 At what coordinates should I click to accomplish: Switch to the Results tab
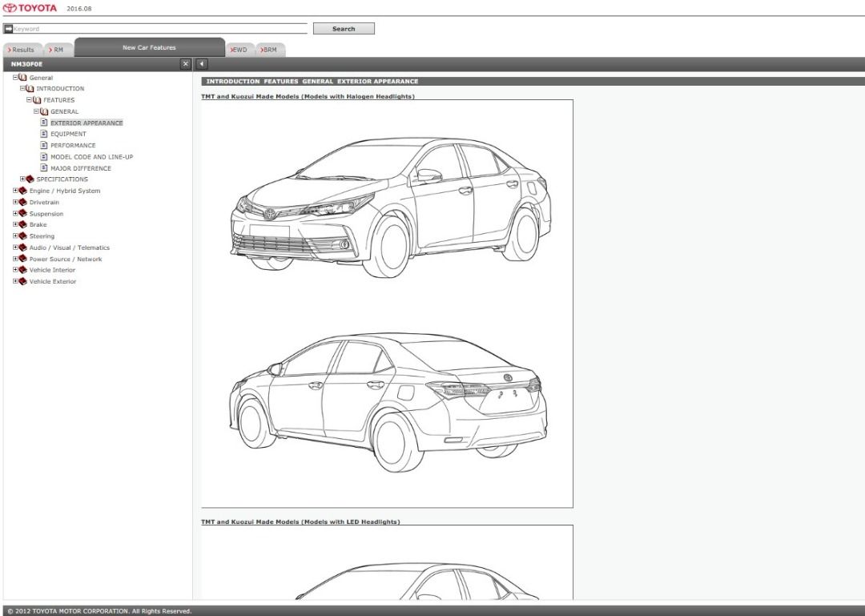click(22, 49)
